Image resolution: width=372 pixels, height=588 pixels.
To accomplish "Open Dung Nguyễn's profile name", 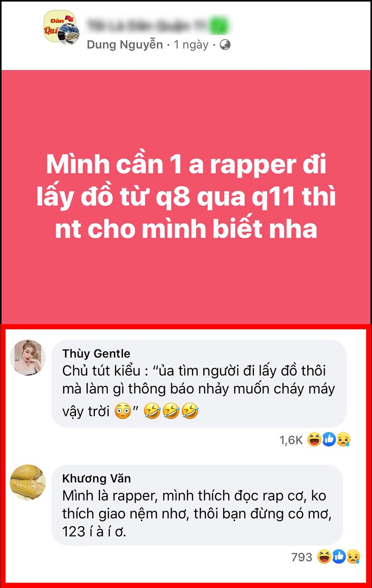I will (125, 45).
